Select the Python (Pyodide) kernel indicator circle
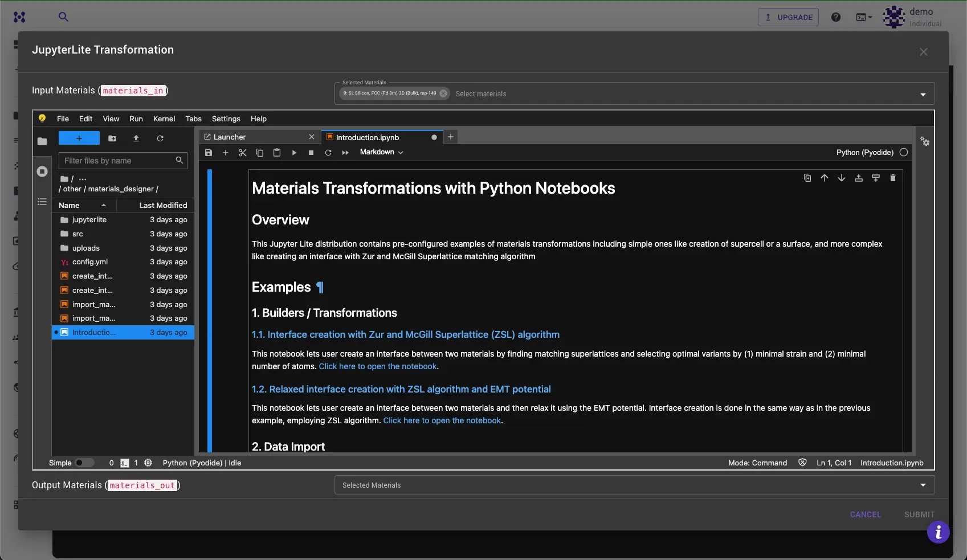The height and width of the screenshot is (560, 967). (x=904, y=152)
